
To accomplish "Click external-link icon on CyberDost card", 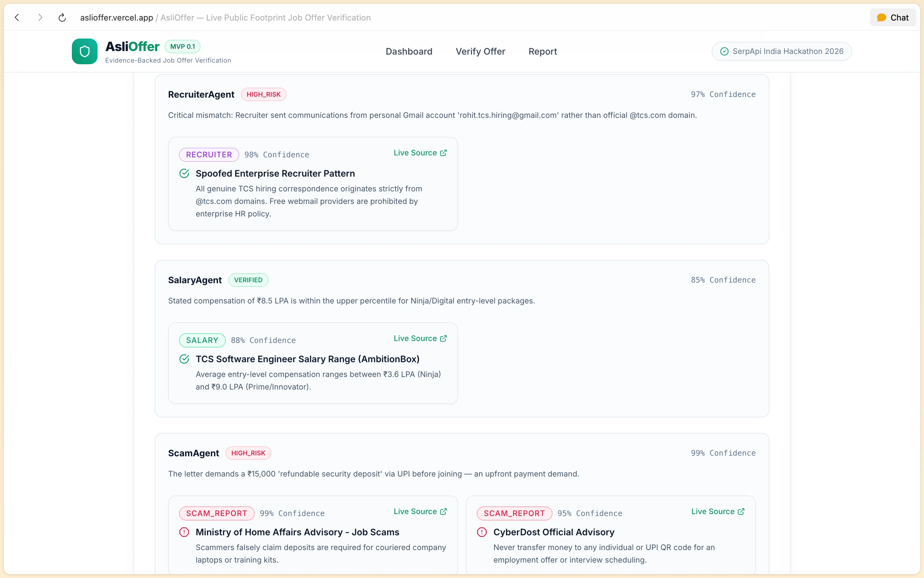I will coord(741,512).
